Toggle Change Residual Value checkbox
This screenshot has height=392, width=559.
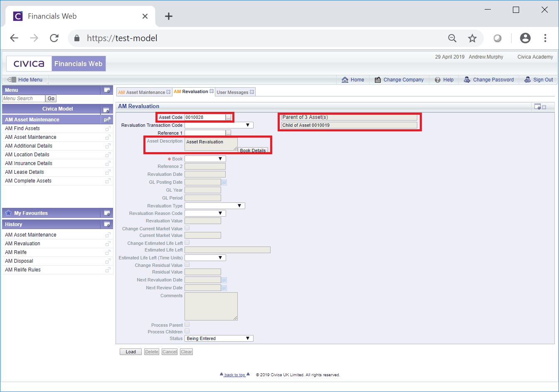tap(187, 264)
